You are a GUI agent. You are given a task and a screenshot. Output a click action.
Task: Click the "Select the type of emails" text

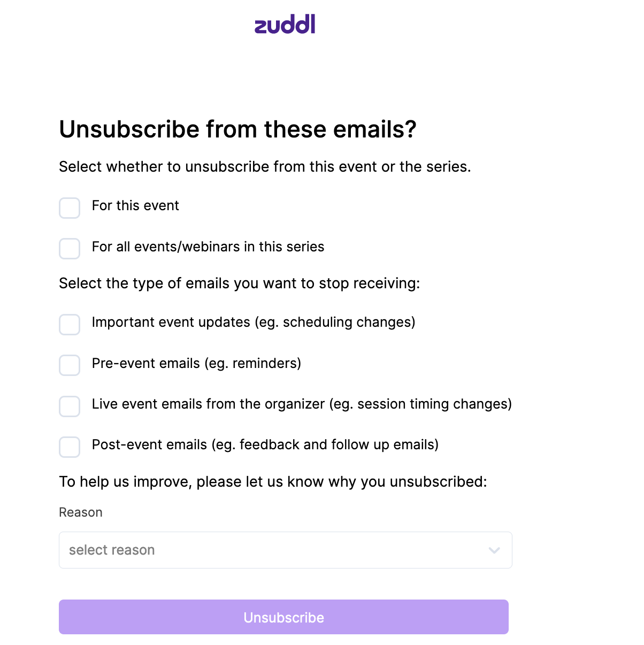(239, 283)
